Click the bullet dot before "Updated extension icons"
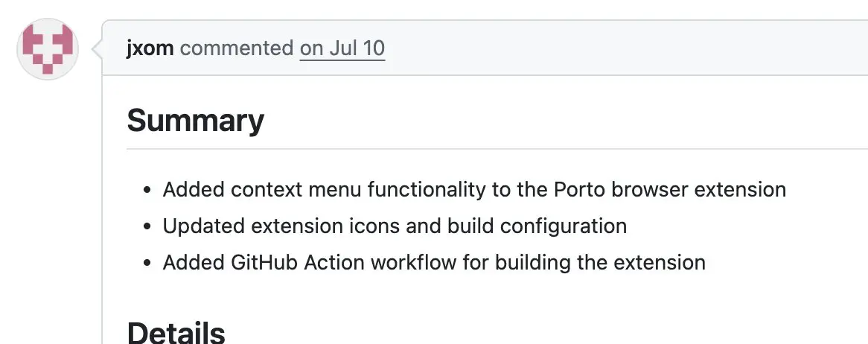The width and height of the screenshot is (868, 344). [x=147, y=226]
